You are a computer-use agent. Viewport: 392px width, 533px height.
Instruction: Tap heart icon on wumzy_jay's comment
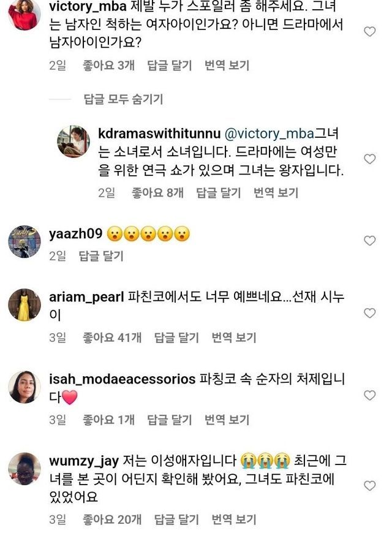pyautogui.click(x=369, y=486)
